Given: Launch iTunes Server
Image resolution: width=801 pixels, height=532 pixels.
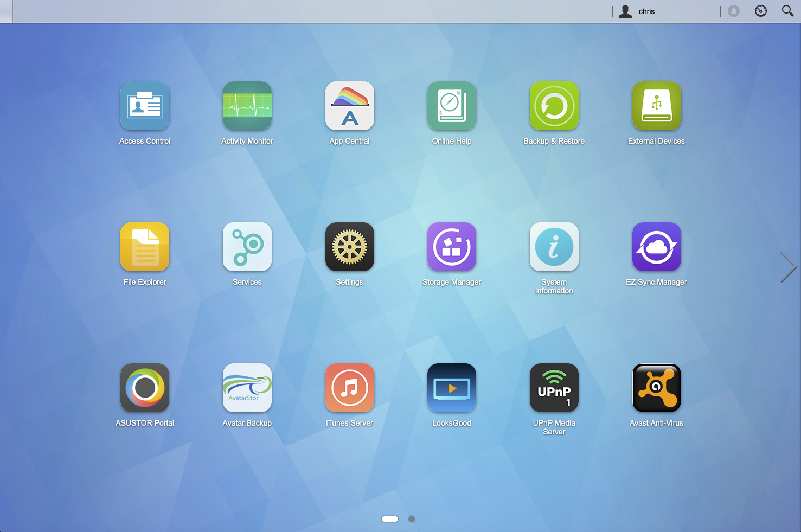Looking at the screenshot, I should pyautogui.click(x=350, y=388).
